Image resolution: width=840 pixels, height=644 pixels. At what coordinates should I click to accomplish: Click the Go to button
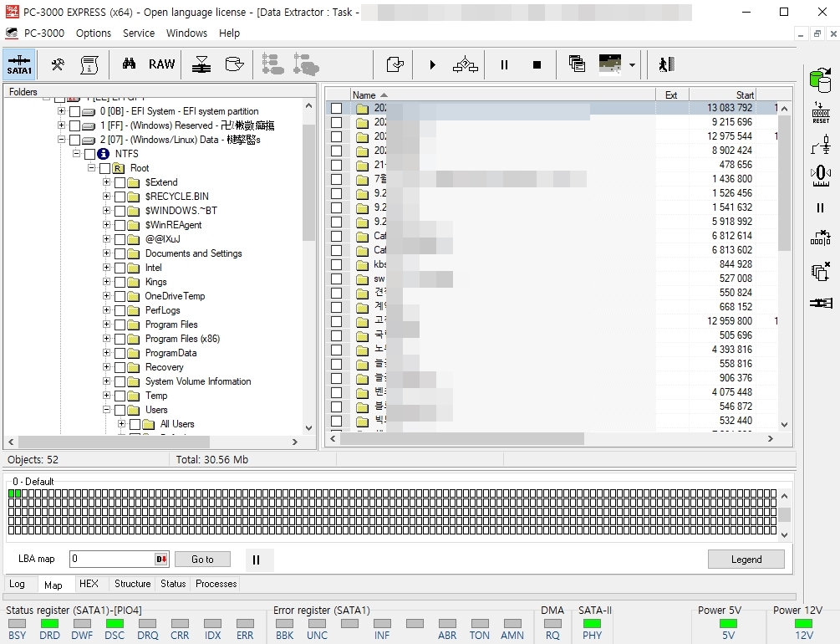pyautogui.click(x=202, y=560)
